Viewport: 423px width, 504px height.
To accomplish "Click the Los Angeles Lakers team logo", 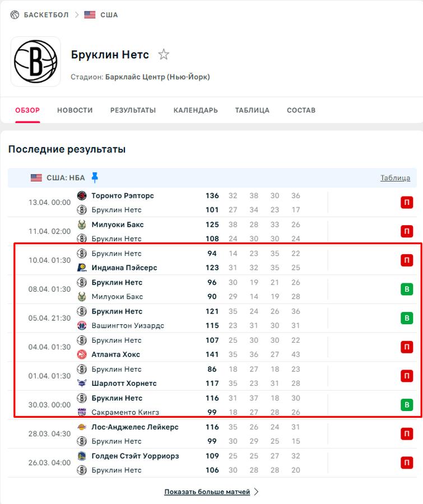I will pos(82,427).
